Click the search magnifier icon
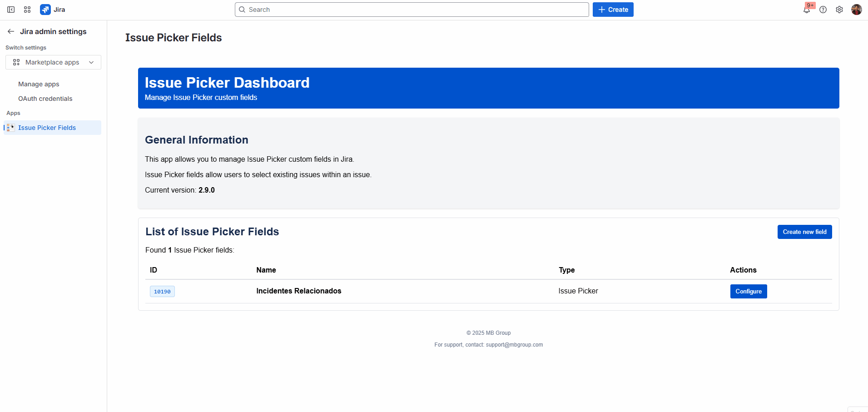The image size is (868, 412). 242,9
